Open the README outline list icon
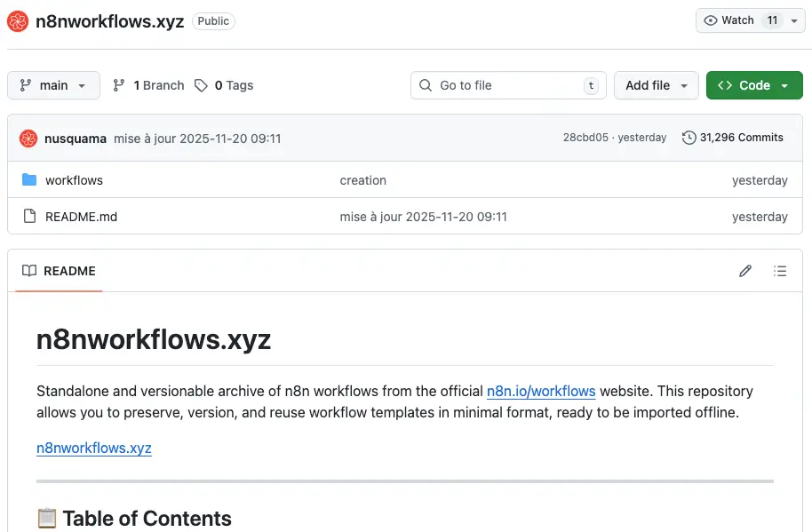812x532 pixels. pyautogui.click(x=780, y=271)
